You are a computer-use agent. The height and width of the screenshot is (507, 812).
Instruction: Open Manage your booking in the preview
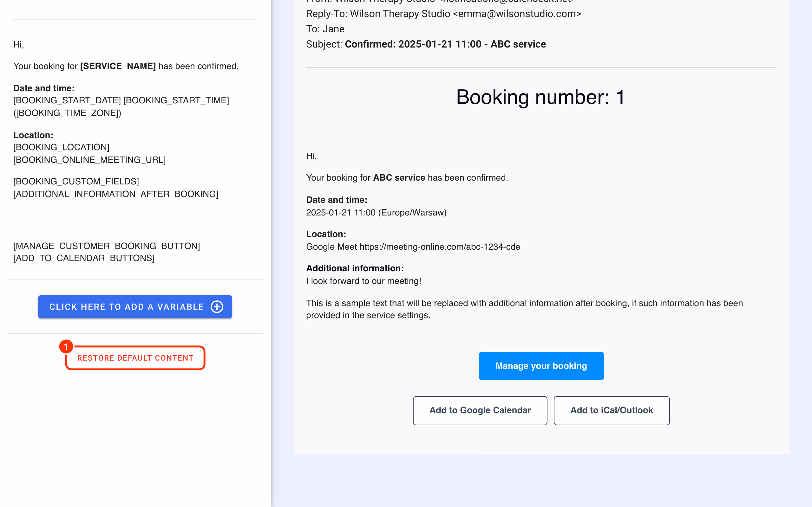(541, 366)
